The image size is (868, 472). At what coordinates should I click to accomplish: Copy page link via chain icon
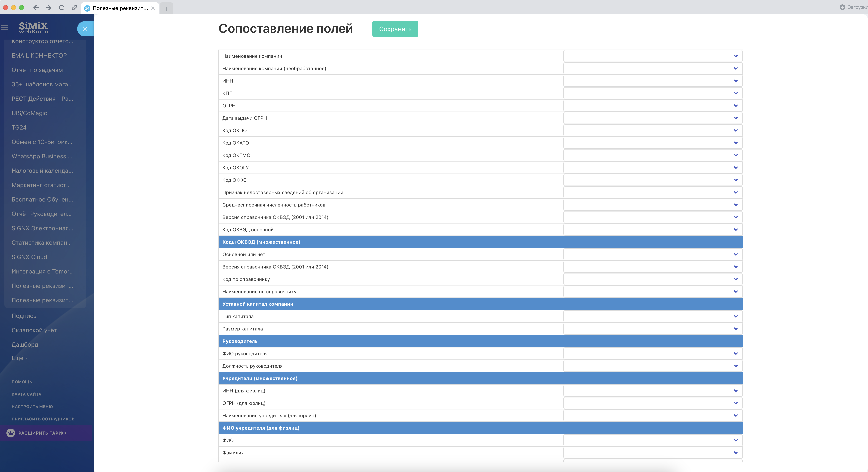[74, 8]
